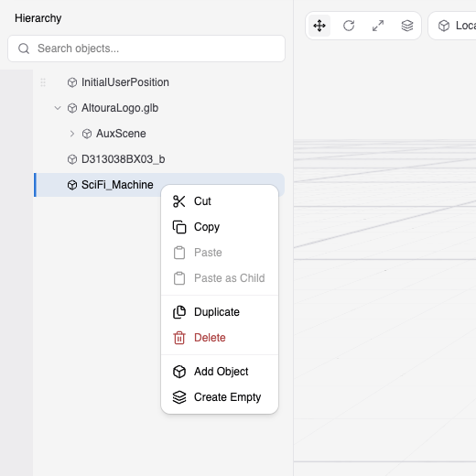Viewport: 476px width, 476px height.
Task: Select the Move transform tool
Action: tap(319, 26)
